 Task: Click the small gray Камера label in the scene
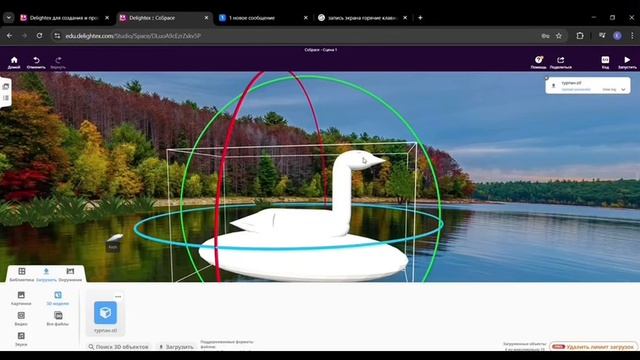tap(113, 247)
